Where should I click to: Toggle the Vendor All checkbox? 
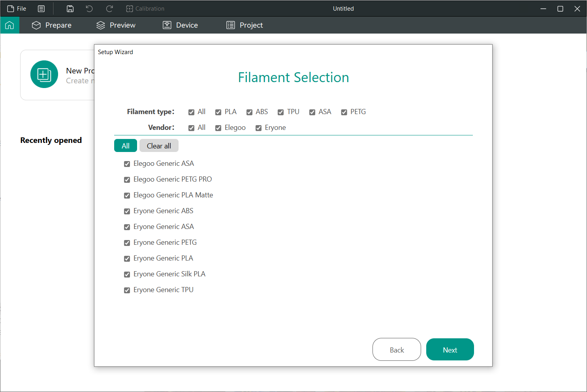pos(191,128)
